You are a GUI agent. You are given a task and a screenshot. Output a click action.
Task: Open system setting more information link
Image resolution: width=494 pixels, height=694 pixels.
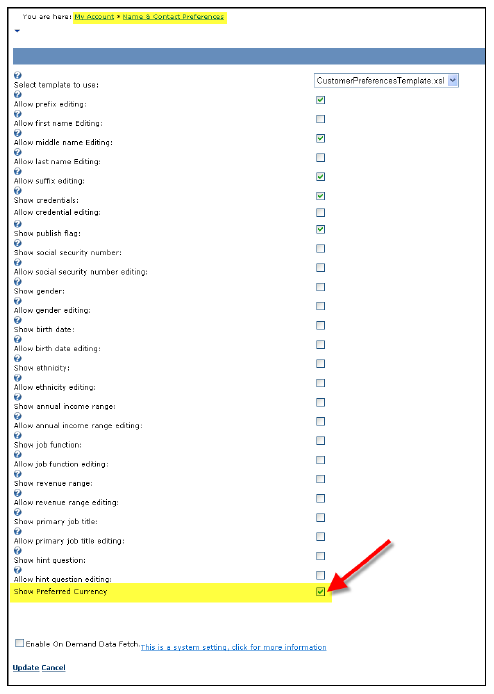tap(233, 647)
